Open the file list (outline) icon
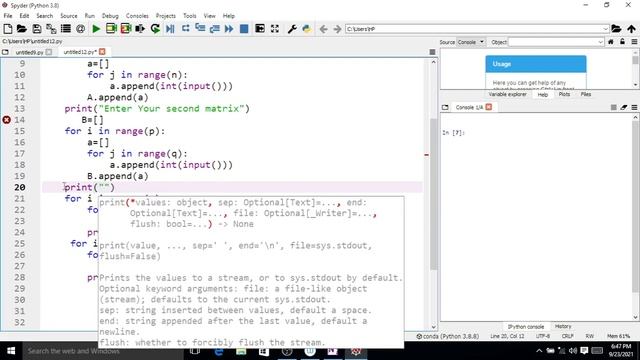Viewport: 640px width, 360px height. [66, 29]
